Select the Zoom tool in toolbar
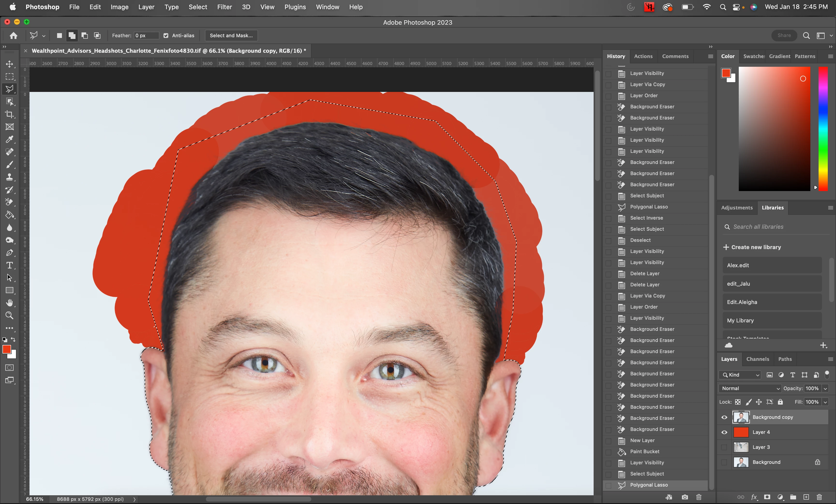 [9, 315]
